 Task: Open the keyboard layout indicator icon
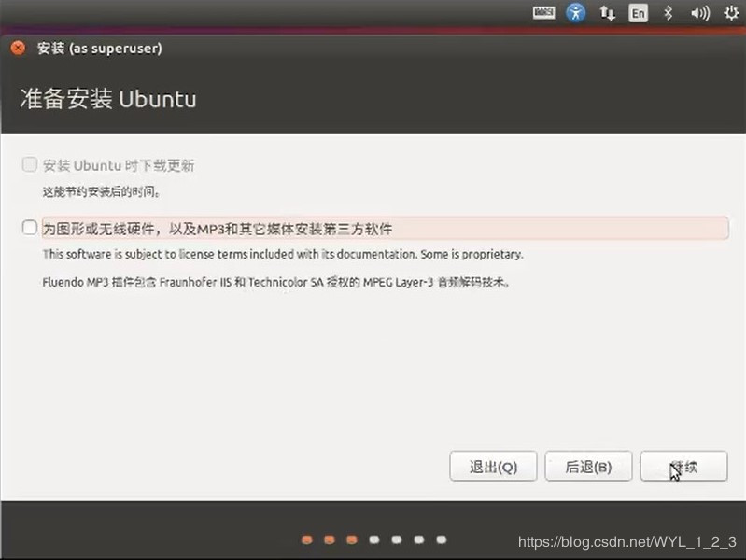pos(543,13)
